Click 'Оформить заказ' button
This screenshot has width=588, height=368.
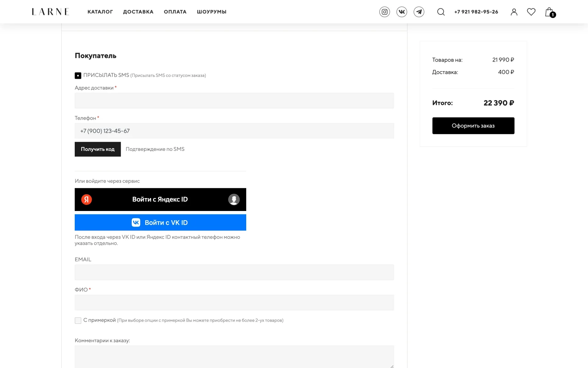(473, 126)
